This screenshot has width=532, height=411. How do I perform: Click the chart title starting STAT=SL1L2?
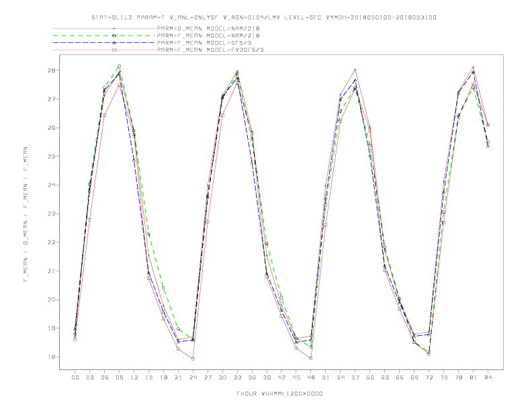point(263,17)
